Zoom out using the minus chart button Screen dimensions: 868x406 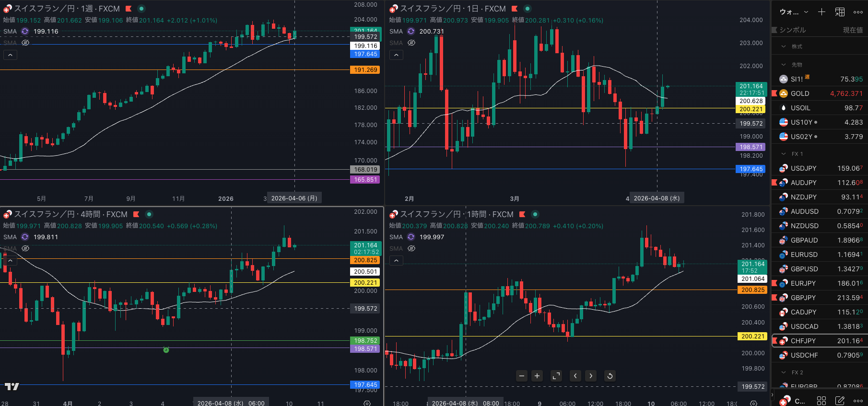coord(522,376)
